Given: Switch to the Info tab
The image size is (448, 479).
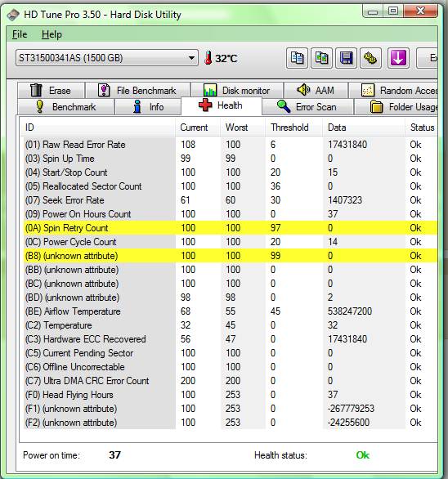Looking at the screenshot, I should (148, 107).
